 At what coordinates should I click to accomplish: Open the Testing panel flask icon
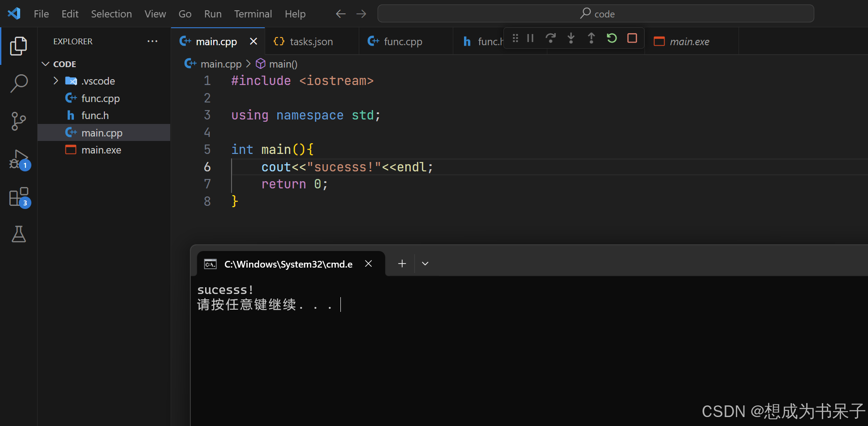point(18,234)
